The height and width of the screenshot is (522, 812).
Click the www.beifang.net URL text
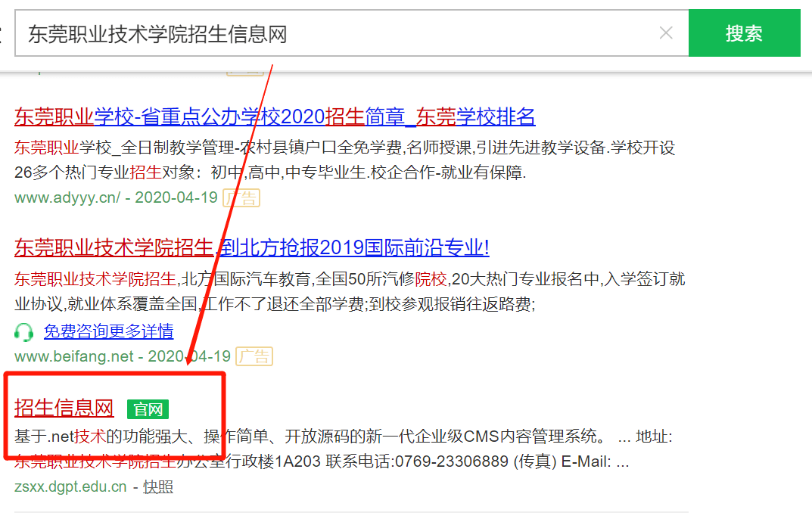tap(74, 356)
